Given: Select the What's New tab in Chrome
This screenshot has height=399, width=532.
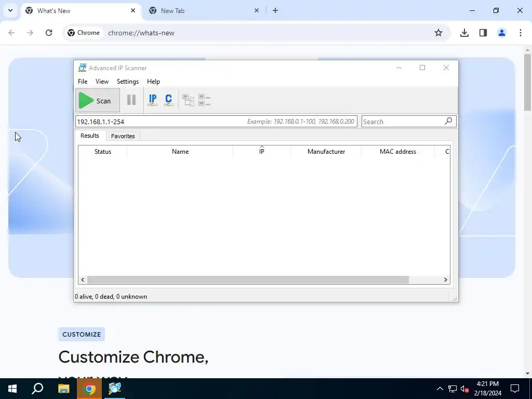Looking at the screenshot, I should [x=82, y=10].
